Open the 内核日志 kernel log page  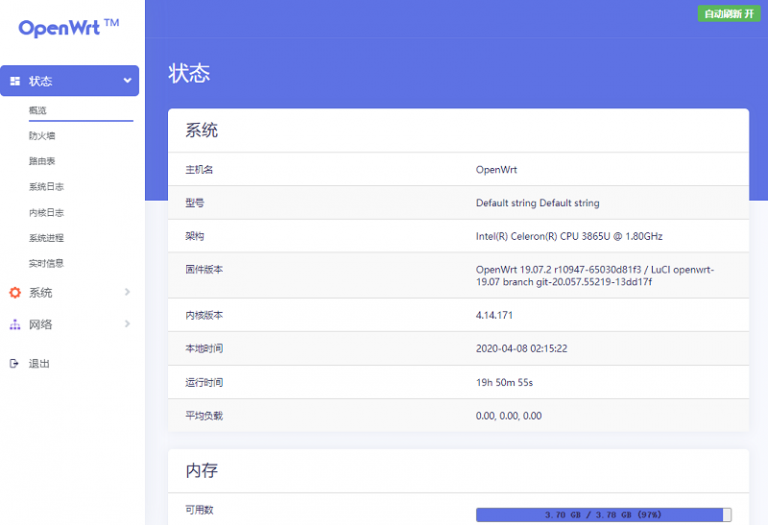46,213
